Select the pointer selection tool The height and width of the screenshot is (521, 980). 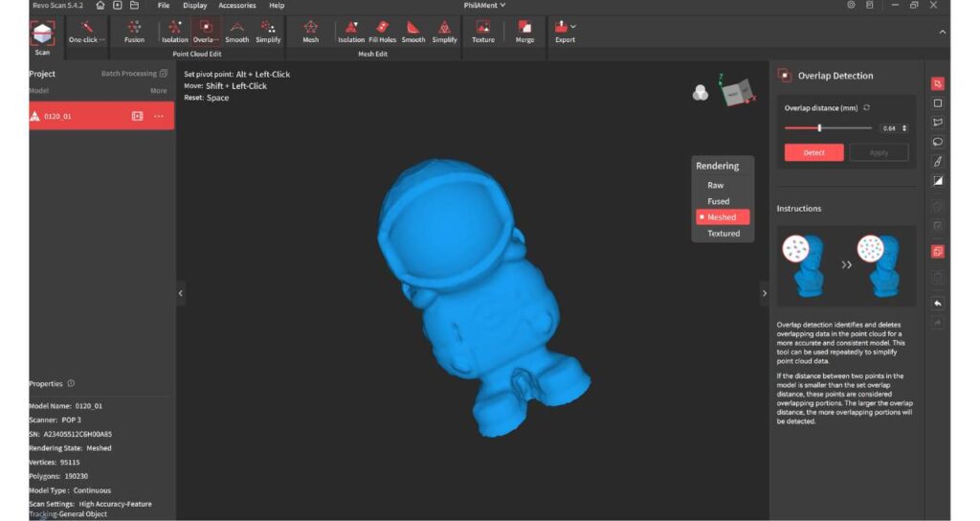click(x=938, y=84)
